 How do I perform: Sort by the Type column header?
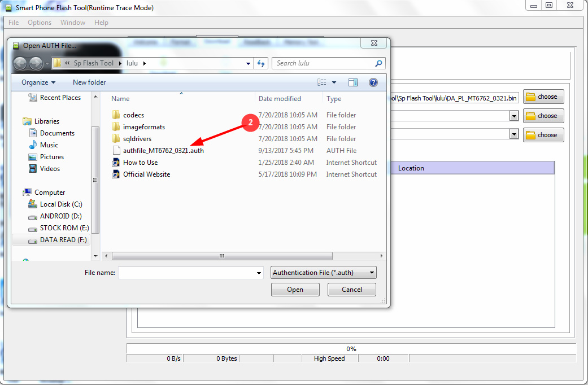334,99
